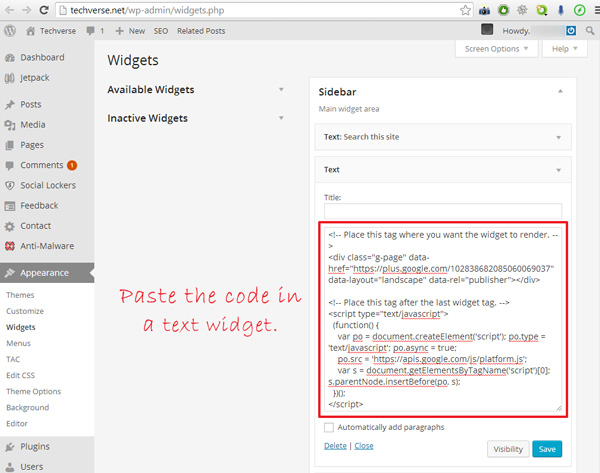Open Editor submenu link
This screenshot has height=473, width=600.
(x=17, y=424)
